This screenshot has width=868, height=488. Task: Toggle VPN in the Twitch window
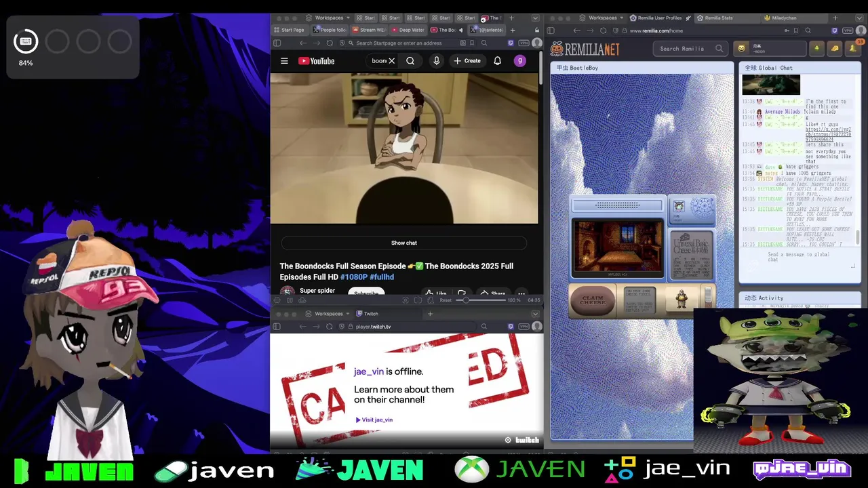coord(524,327)
